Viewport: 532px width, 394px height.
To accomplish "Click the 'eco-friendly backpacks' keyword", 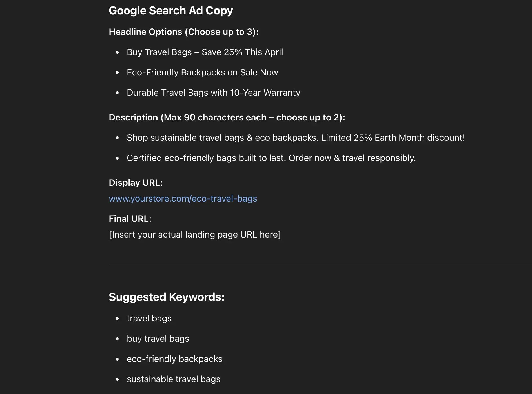I will [x=174, y=359].
